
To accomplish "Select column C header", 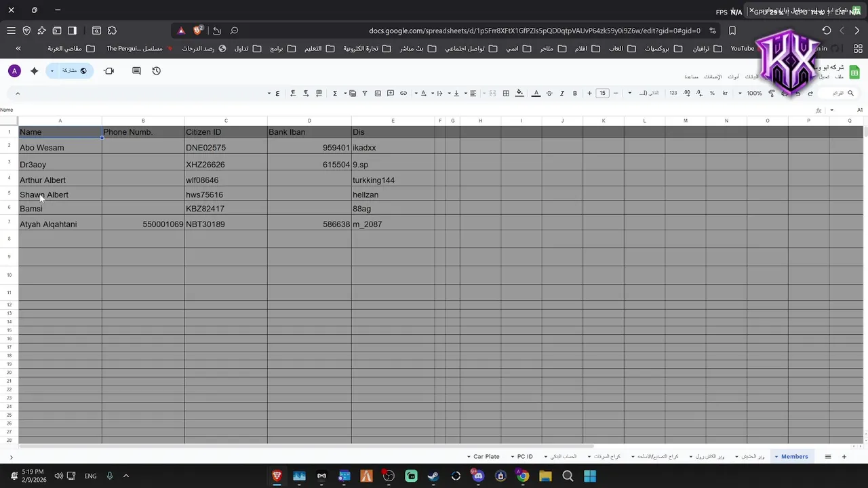I will pos(226,121).
